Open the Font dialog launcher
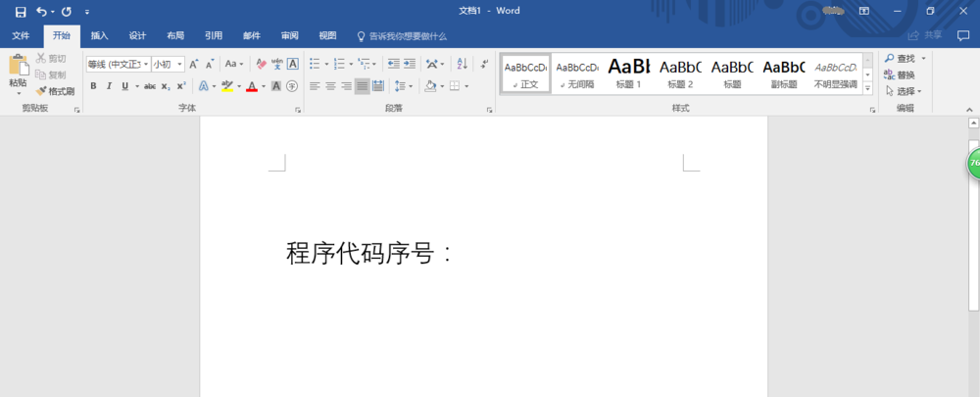This screenshot has height=397, width=980. click(x=298, y=110)
